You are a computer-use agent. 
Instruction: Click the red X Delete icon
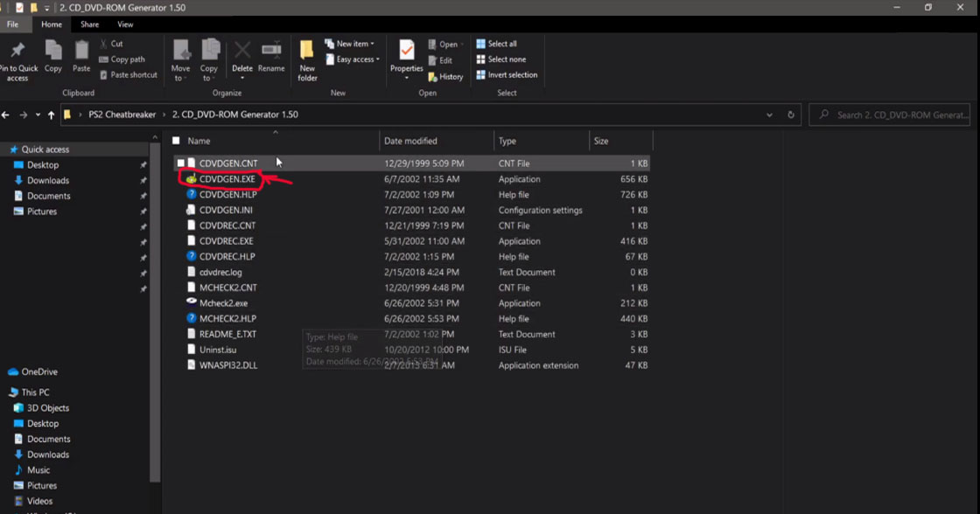pyautogui.click(x=242, y=51)
